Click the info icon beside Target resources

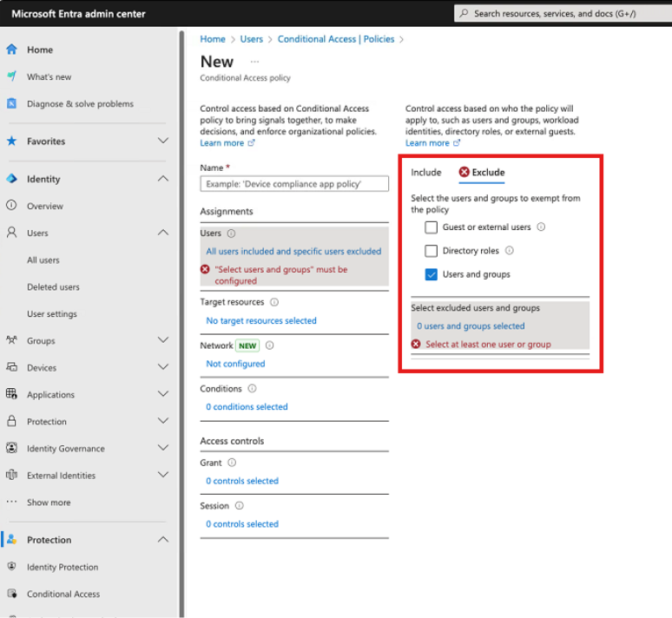pyautogui.click(x=274, y=302)
